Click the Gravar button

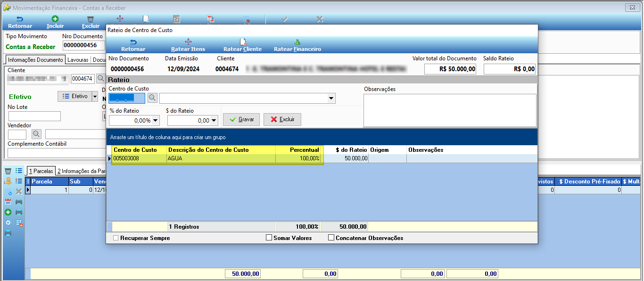tap(241, 119)
